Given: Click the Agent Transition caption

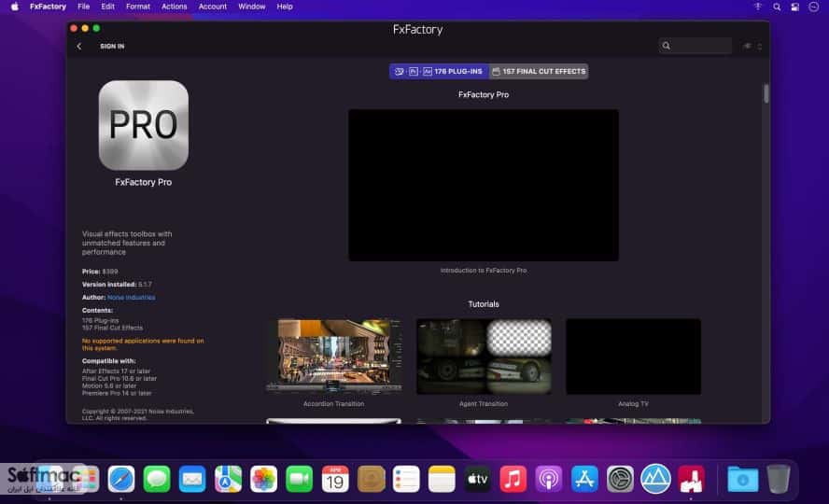Looking at the screenshot, I should pyautogui.click(x=484, y=403).
